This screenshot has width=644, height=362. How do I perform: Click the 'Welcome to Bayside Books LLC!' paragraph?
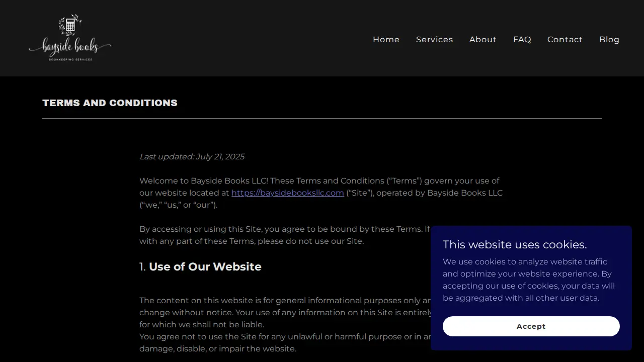[x=321, y=193]
